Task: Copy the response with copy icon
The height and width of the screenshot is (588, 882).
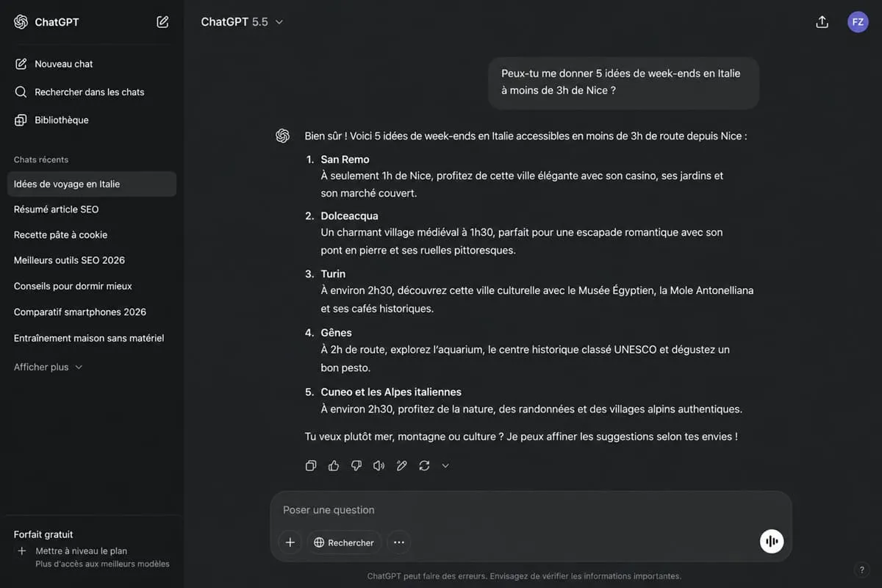Action: pyautogui.click(x=311, y=465)
